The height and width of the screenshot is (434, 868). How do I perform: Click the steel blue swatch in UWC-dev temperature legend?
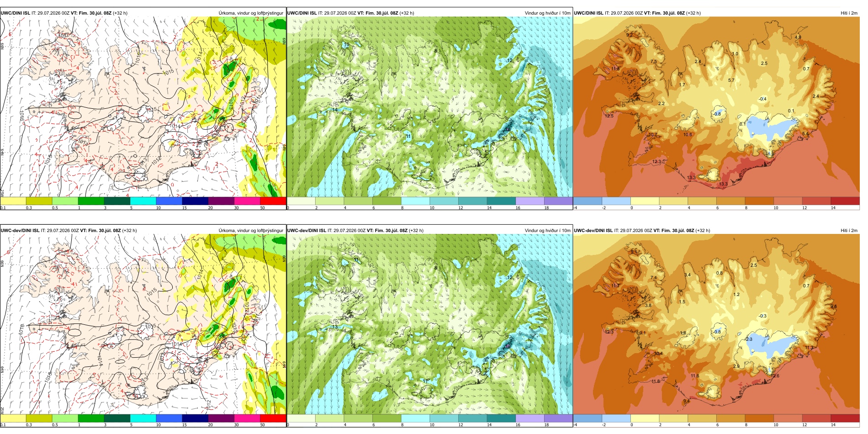click(587, 418)
